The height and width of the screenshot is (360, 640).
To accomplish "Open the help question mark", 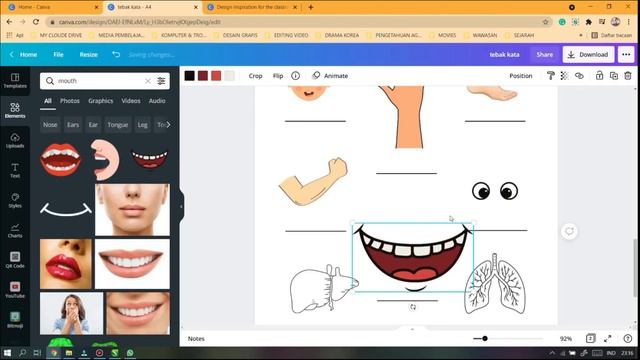I will click(628, 338).
